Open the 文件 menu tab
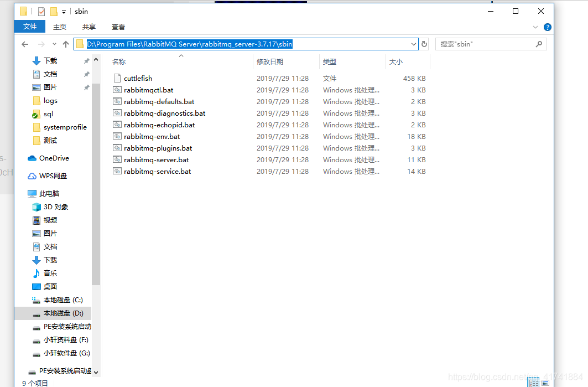 point(30,27)
